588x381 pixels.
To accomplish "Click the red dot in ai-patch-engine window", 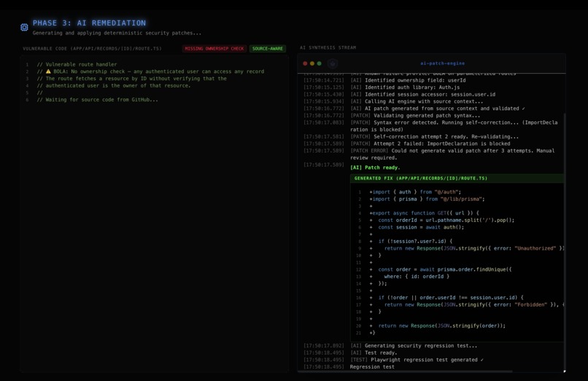I will tap(305, 64).
